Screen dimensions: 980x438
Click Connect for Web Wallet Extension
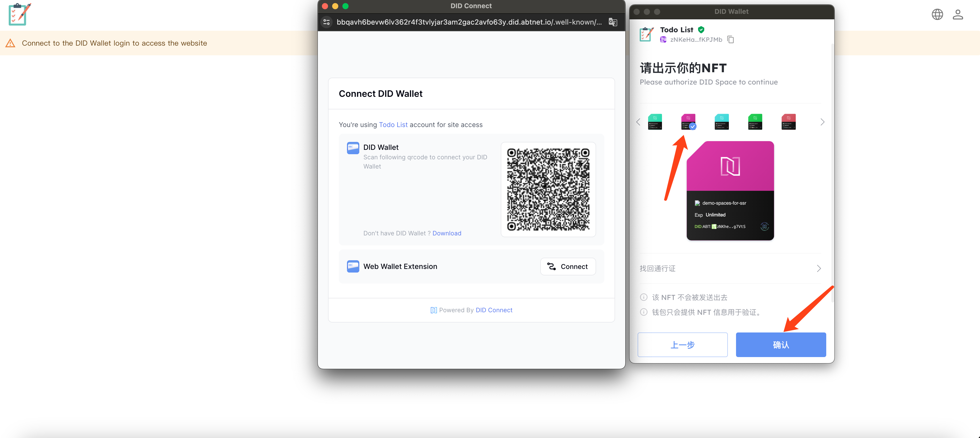point(568,267)
